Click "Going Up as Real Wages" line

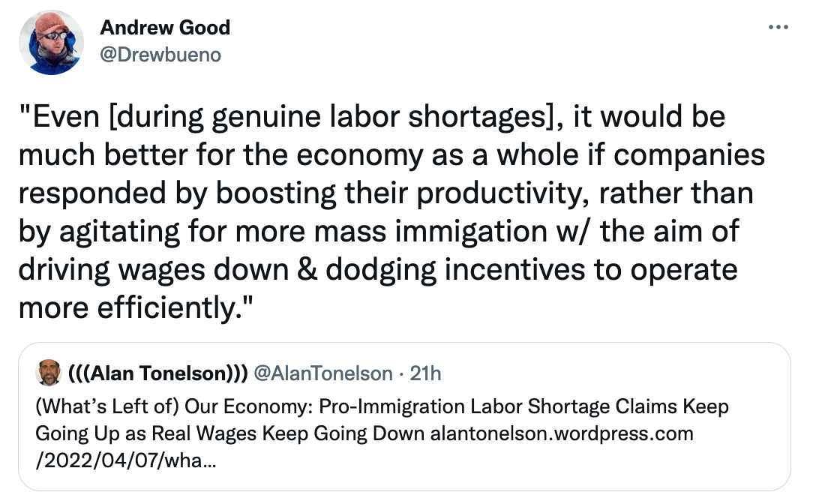pos(145,433)
